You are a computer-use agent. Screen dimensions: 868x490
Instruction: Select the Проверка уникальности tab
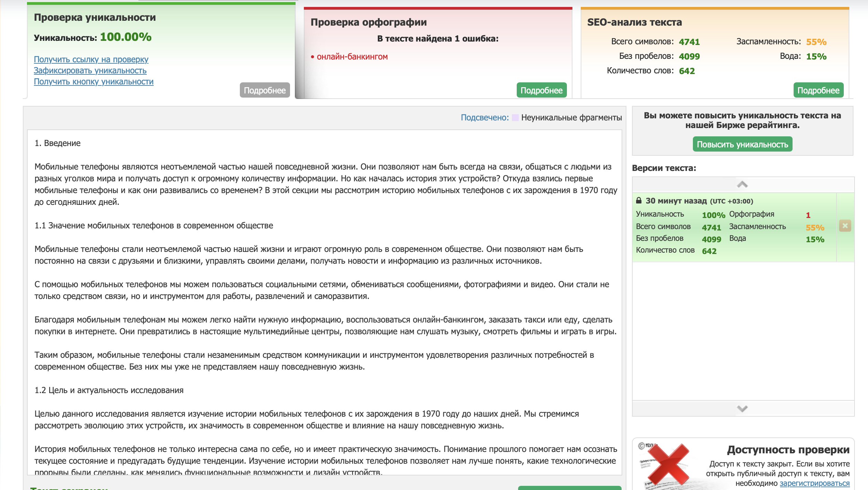pyautogui.click(x=95, y=17)
